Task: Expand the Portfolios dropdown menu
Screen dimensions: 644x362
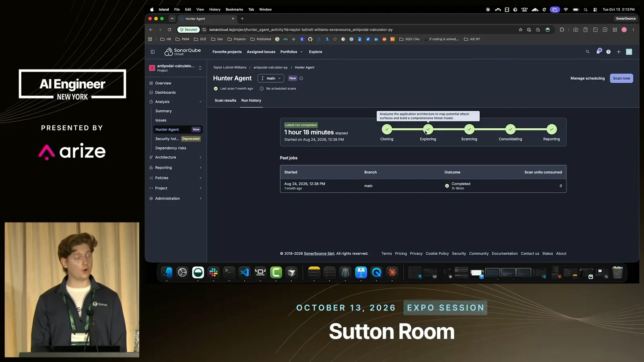Action: [291, 52]
